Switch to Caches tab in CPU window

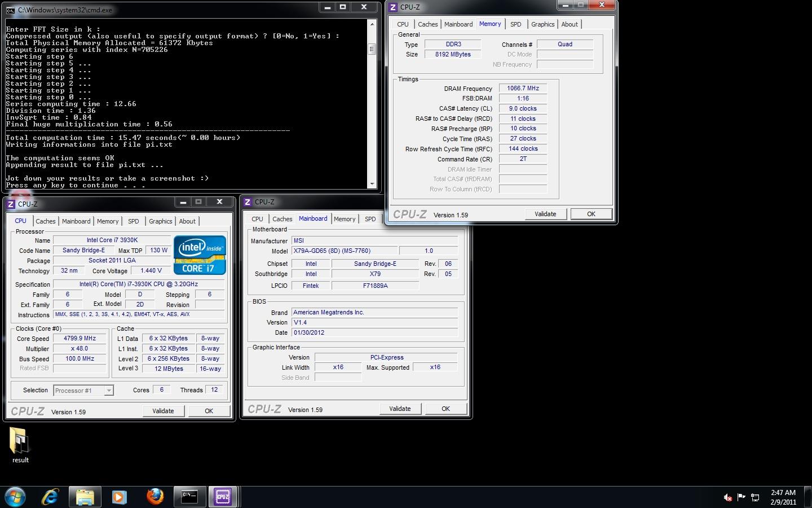click(x=46, y=221)
